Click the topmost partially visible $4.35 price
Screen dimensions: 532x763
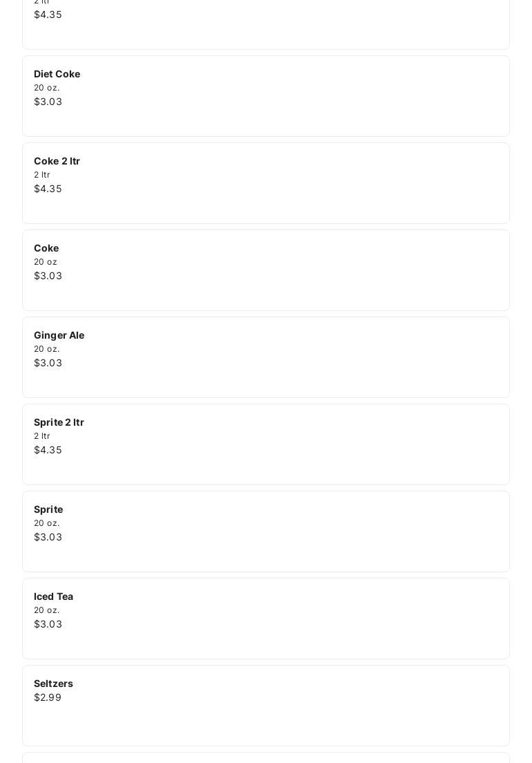[x=48, y=15]
